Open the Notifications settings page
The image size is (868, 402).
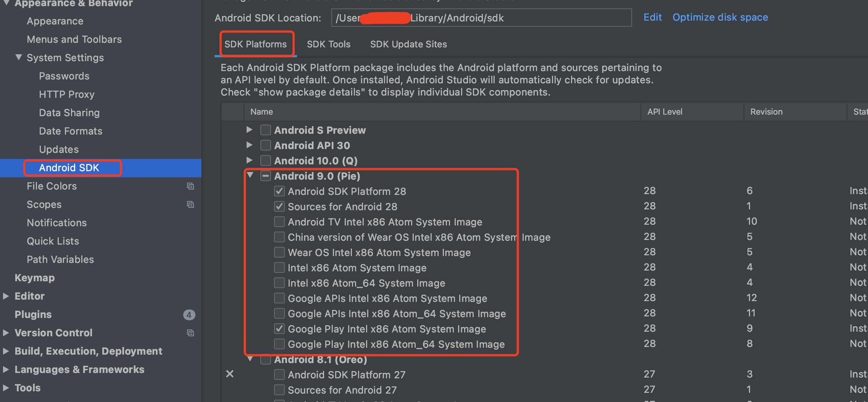[57, 223]
